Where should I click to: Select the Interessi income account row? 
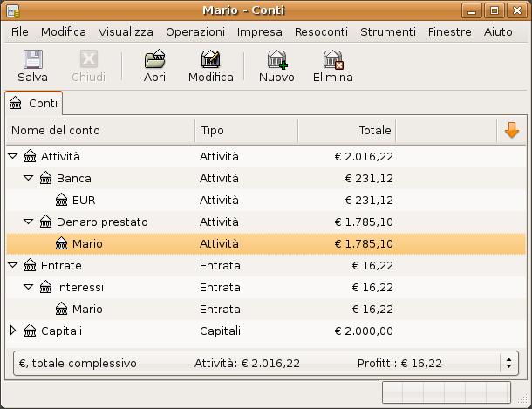coord(79,287)
